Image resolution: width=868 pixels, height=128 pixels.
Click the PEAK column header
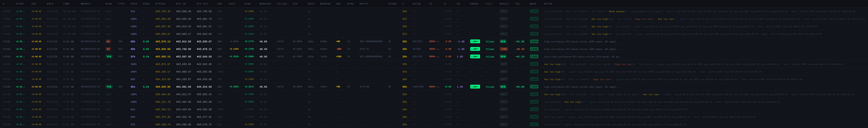pyautogui.click(x=248, y=4)
